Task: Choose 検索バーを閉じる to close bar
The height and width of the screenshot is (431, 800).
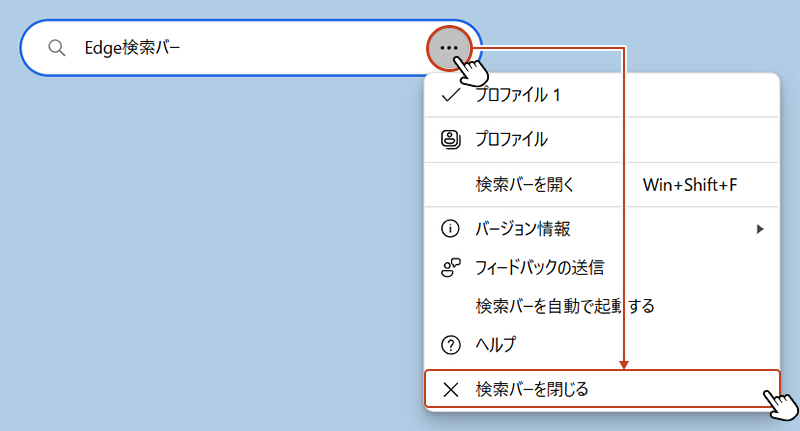Action: click(x=603, y=389)
